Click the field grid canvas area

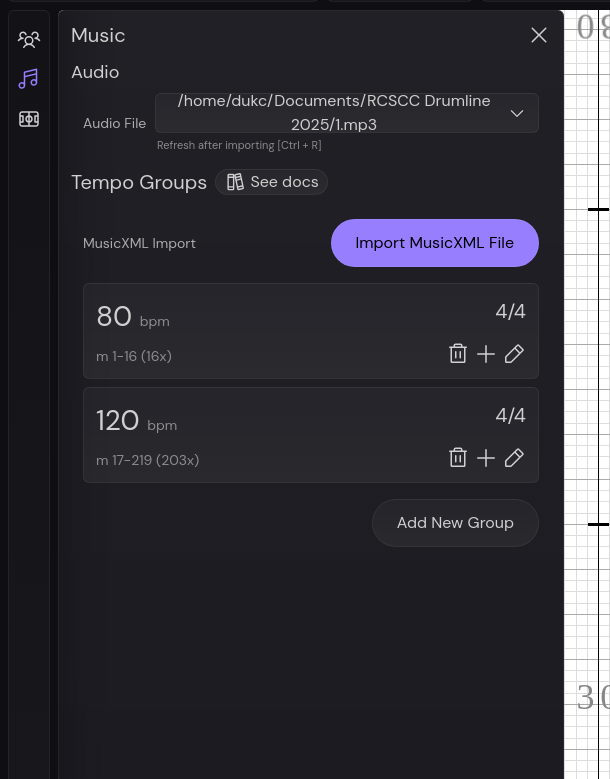tap(588, 400)
